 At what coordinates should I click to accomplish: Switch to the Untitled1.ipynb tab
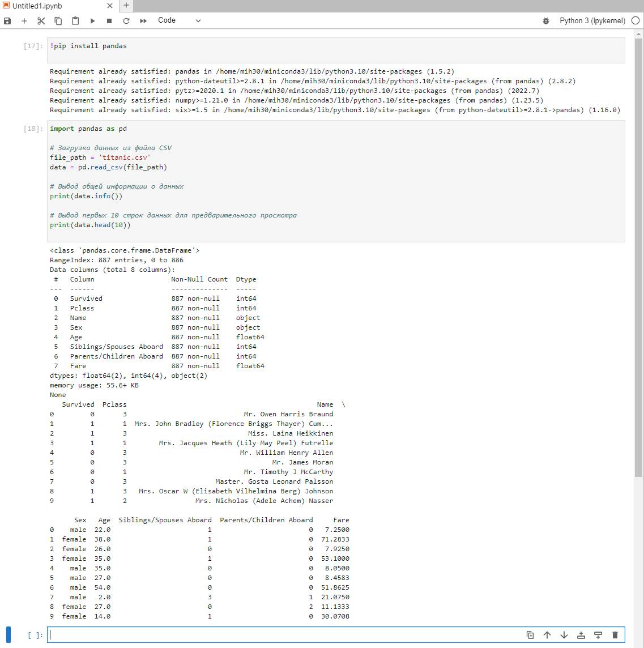(37, 6)
